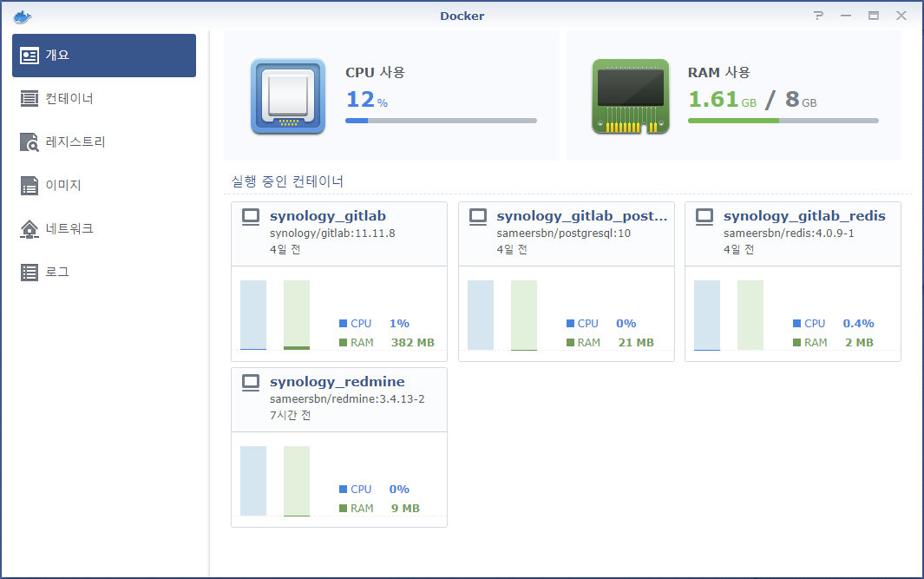924x579 pixels.
Task: Click green RAM legend square in synology_gitlab card
Action: [343, 343]
